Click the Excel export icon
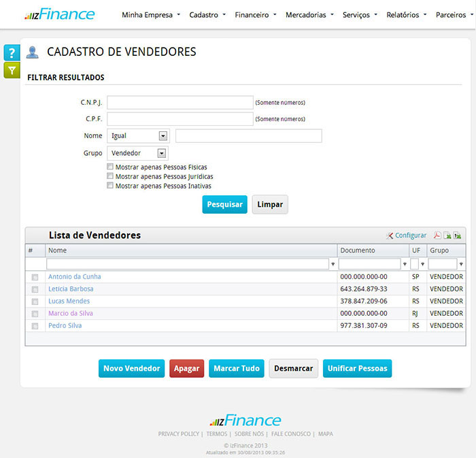This screenshot has height=458, width=476. point(447,235)
